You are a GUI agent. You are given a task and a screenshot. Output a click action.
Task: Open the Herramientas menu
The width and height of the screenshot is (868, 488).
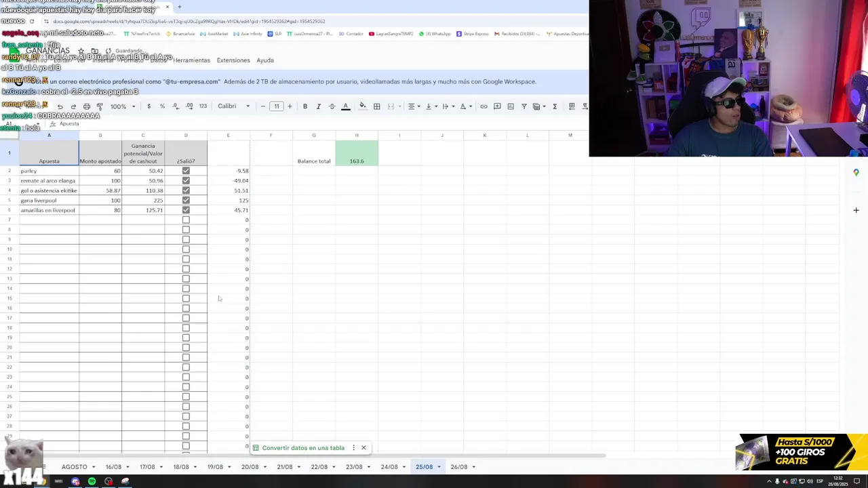[x=191, y=60]
